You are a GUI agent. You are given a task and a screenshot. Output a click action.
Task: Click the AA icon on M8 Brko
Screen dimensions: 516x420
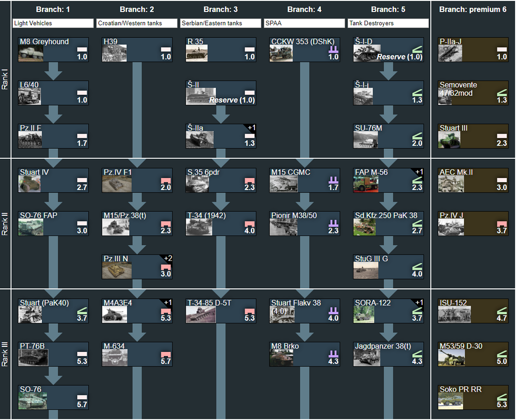coord(334,354)
